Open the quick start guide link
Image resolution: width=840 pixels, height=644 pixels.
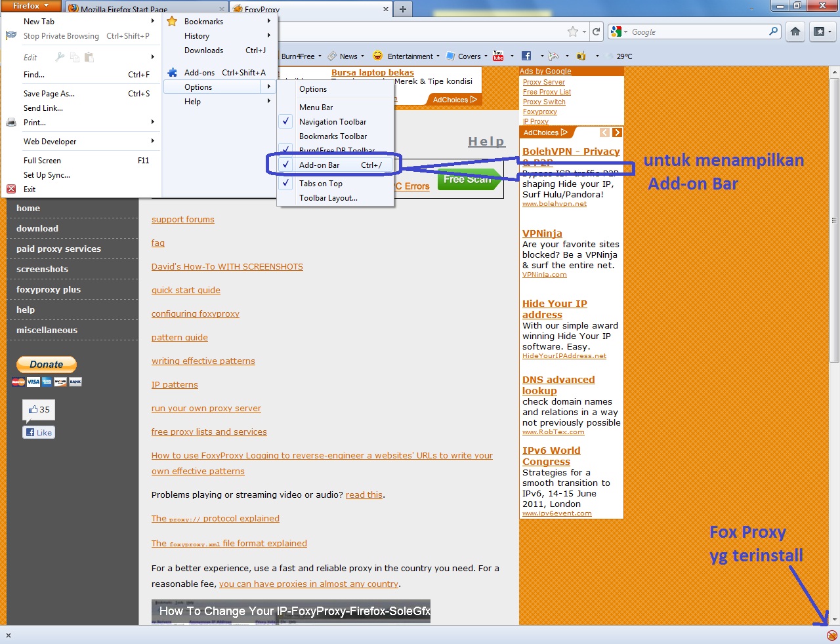[x=186, y=291]
